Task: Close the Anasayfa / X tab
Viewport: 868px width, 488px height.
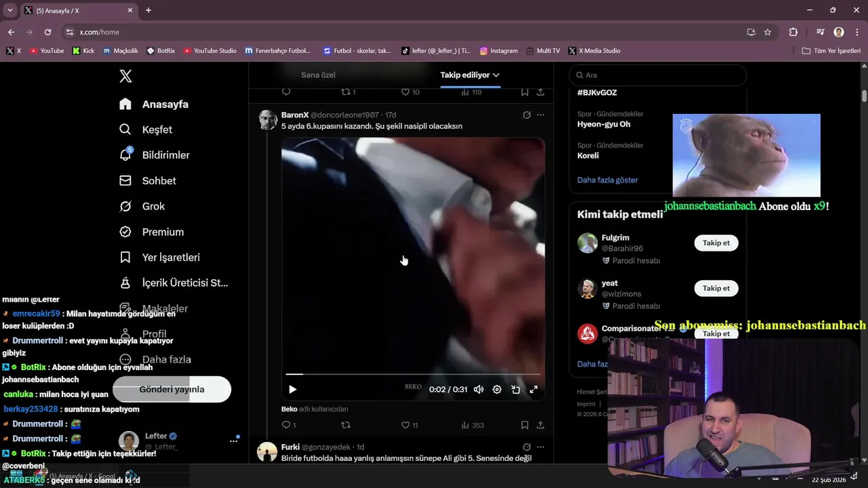Action: 130,10
